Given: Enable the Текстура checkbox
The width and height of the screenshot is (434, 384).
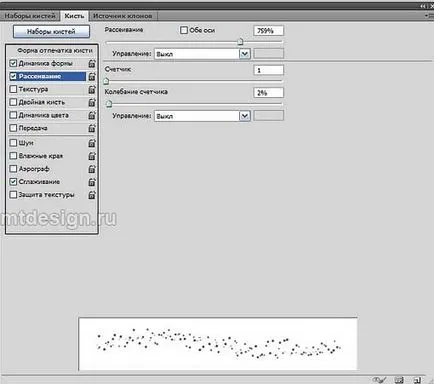Looking at the screenshot, I should point(13,89).
